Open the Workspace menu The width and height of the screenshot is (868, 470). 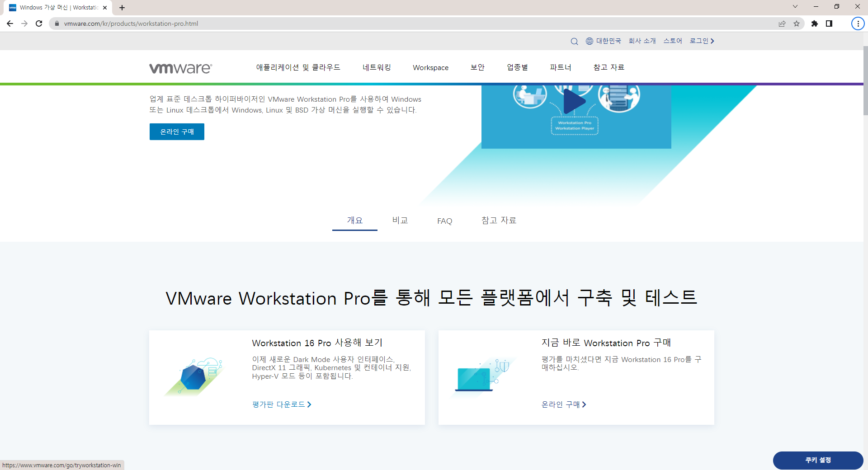click(430, 68)
